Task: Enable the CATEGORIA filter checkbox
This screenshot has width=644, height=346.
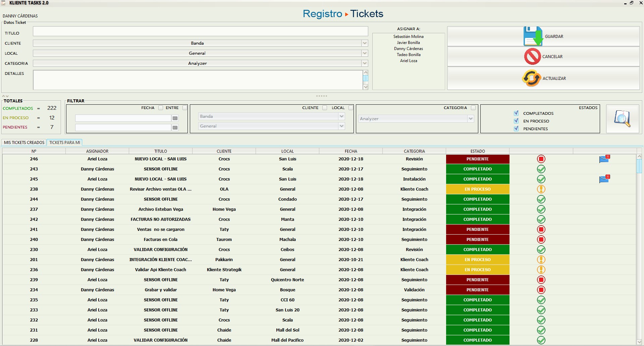Action: tap(474, 108)
